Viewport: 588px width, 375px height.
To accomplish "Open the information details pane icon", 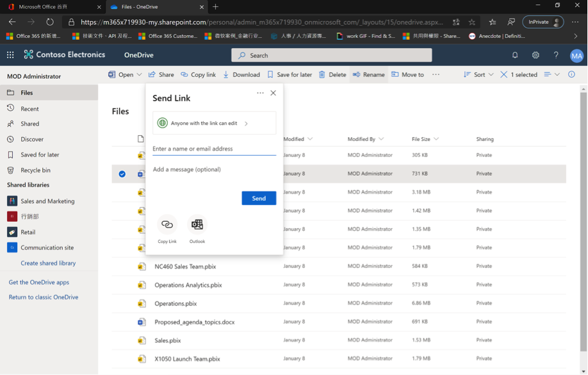I will pyautogui.click(x=571, y=74).
